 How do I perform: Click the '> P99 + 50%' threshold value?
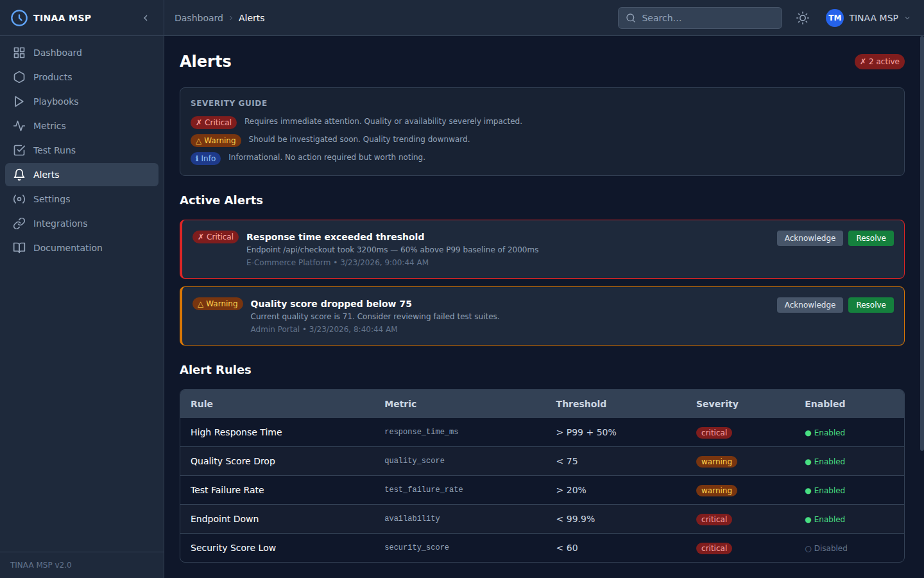tap(586, 432)
